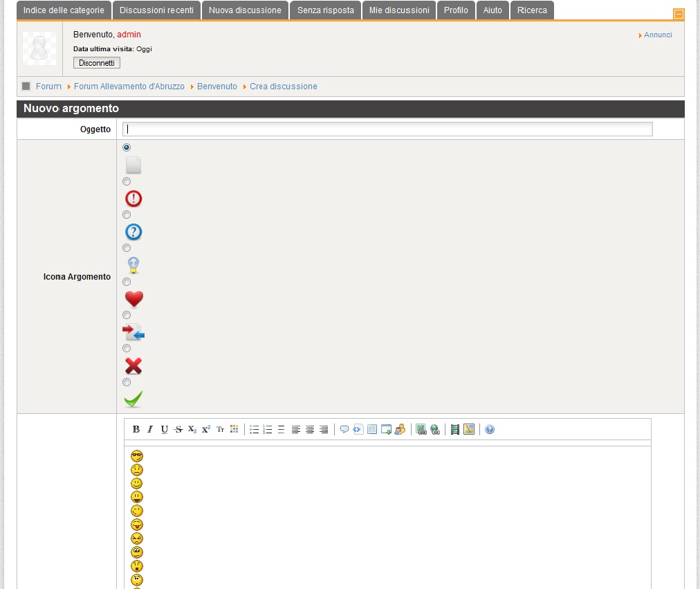Viewport: 700px width, 589px height.
Task: Apply strikethrough formatting
Action: coord(178,429)
